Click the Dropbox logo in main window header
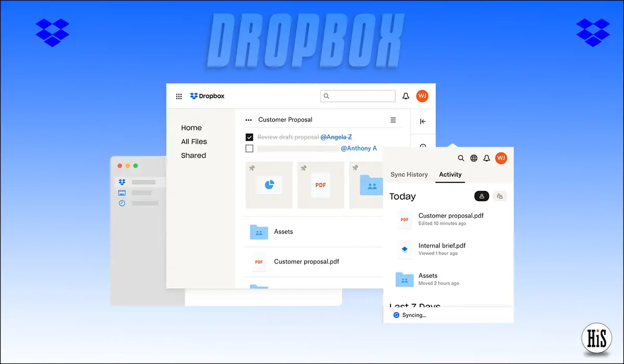The image size is (624, 364). point(207,96)
